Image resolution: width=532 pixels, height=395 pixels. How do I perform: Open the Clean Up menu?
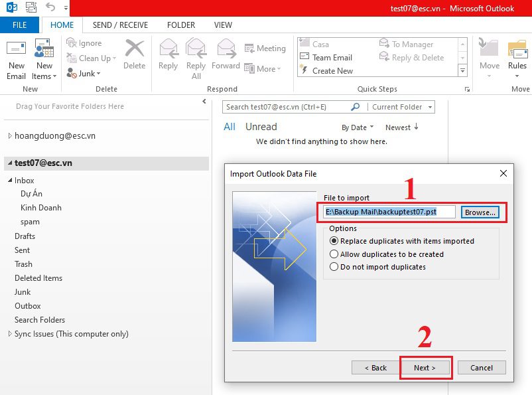point(92,58)
